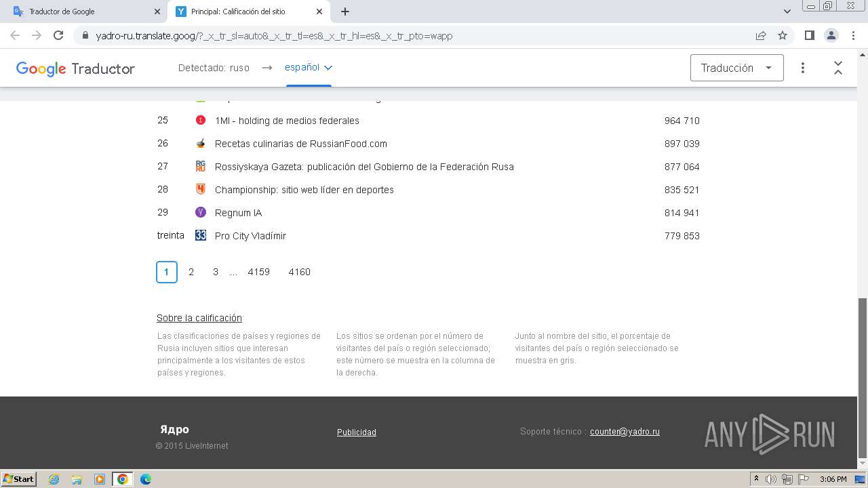Screen dimensions: 868x488
Task: Select current page 1 in pagination
Action: point(167,272)
